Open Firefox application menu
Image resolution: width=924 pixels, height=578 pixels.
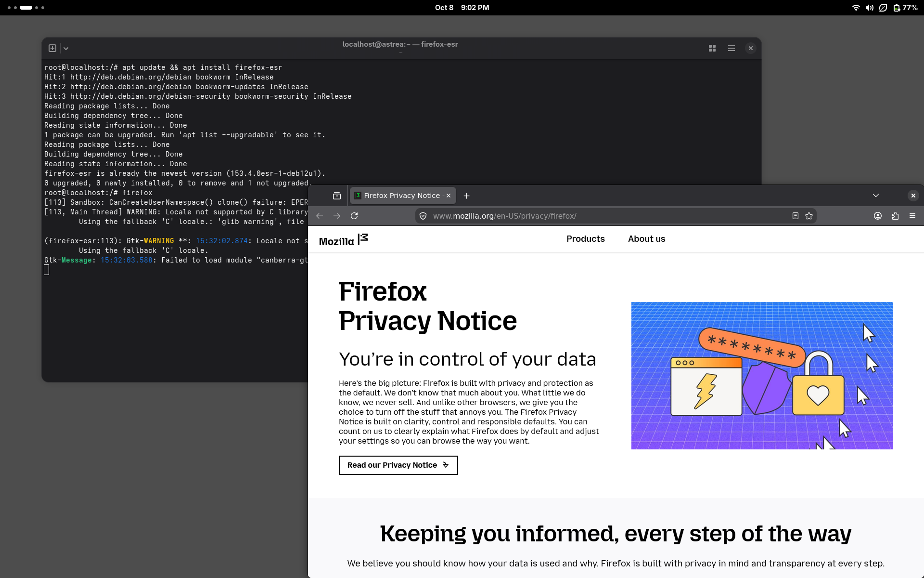[x=912, y=216]
